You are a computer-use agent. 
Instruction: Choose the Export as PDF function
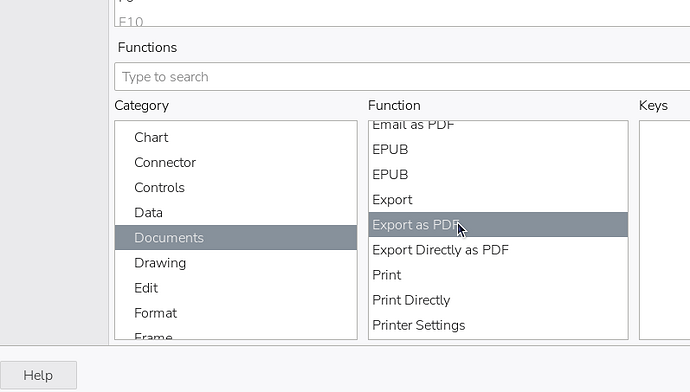498,225
